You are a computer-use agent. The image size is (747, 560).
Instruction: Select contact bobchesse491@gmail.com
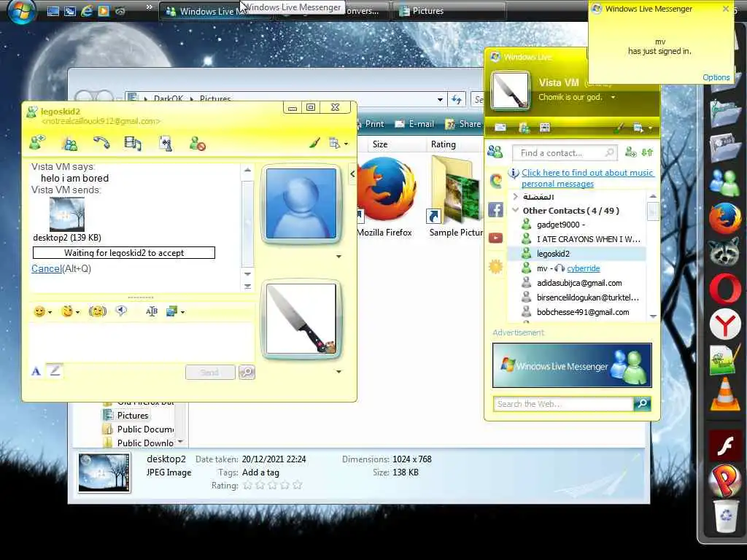576,312
